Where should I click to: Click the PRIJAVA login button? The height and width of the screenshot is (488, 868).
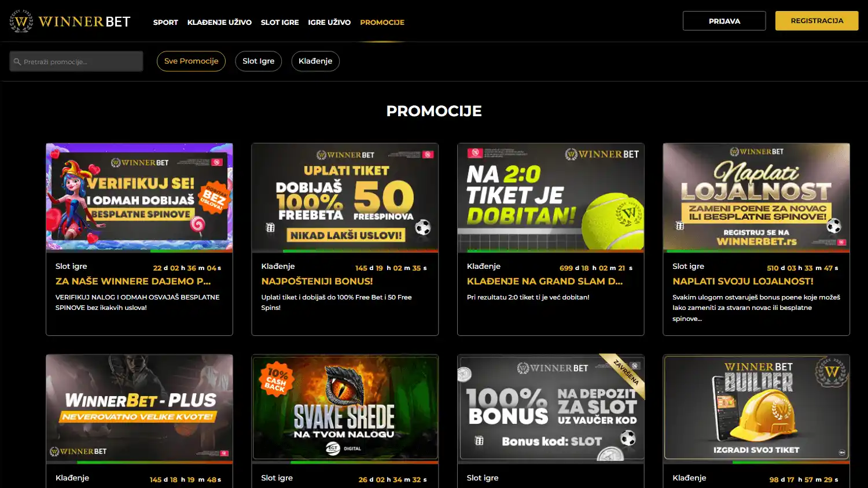click(x=724, y=21)
